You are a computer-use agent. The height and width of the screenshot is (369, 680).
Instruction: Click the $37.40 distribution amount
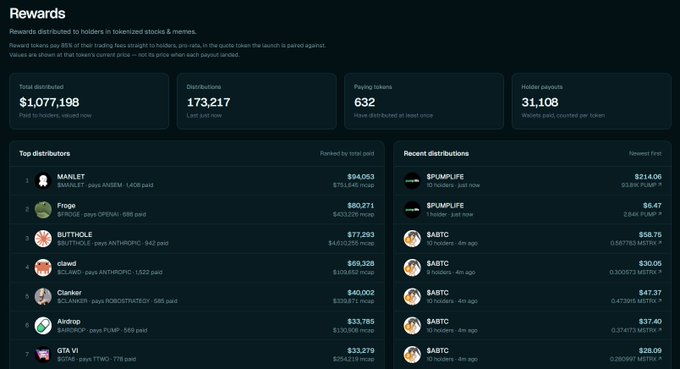click(650, 322)
